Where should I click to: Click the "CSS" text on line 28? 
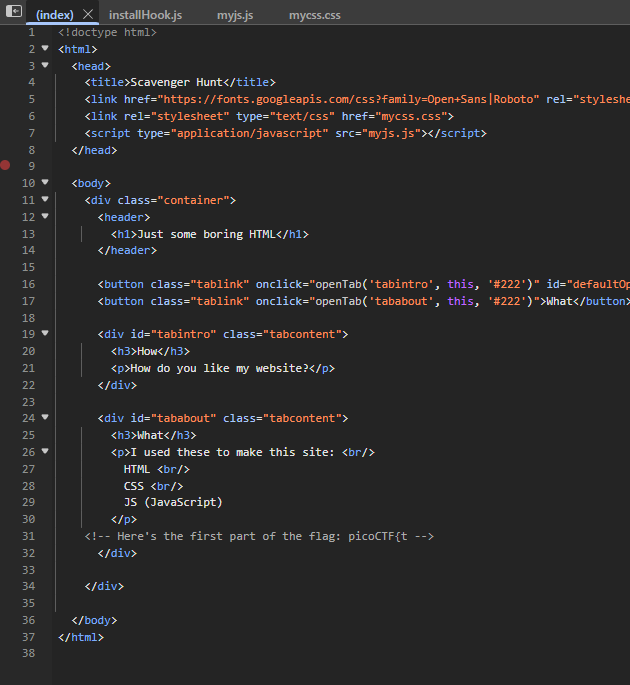coord(134,486)
